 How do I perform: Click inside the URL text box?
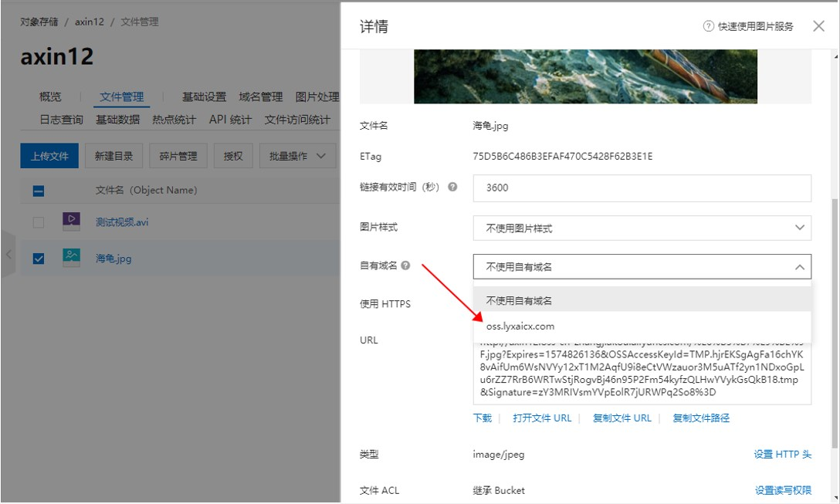click(x=642, y=374)
